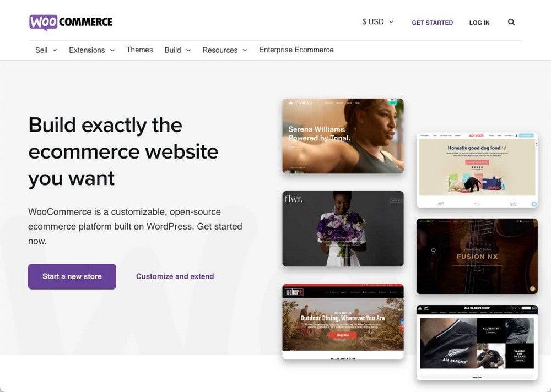551x392 pixels.
Task: Open Customize and extend
Action: point(175,276)
